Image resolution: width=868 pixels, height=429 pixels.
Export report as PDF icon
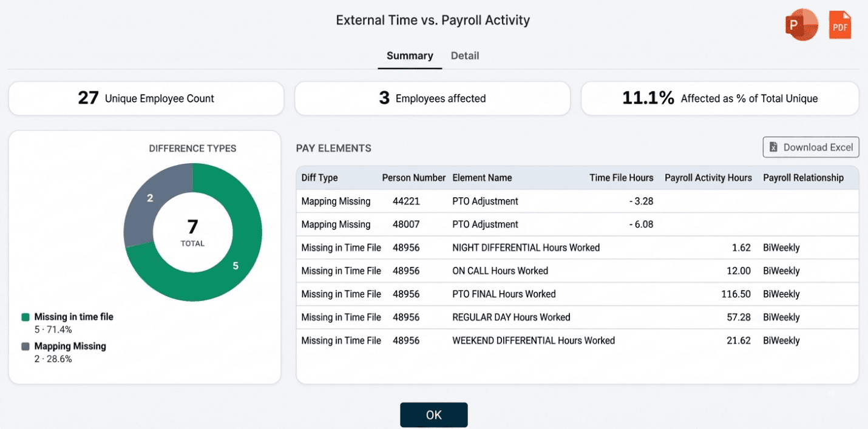click(x=840, y=25)
